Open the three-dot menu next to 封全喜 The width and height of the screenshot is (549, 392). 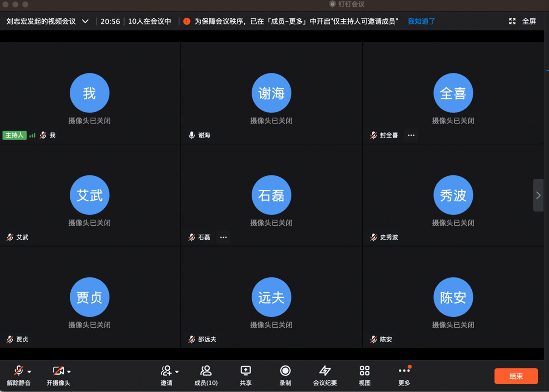411,135
